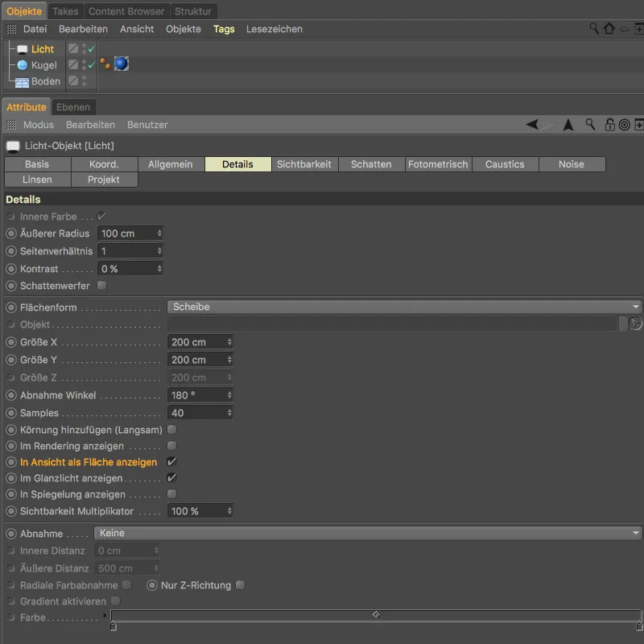This screenshot has height=644, width=644.
Task: Toggle Boden visibility dots
Action: pos(84,81)
